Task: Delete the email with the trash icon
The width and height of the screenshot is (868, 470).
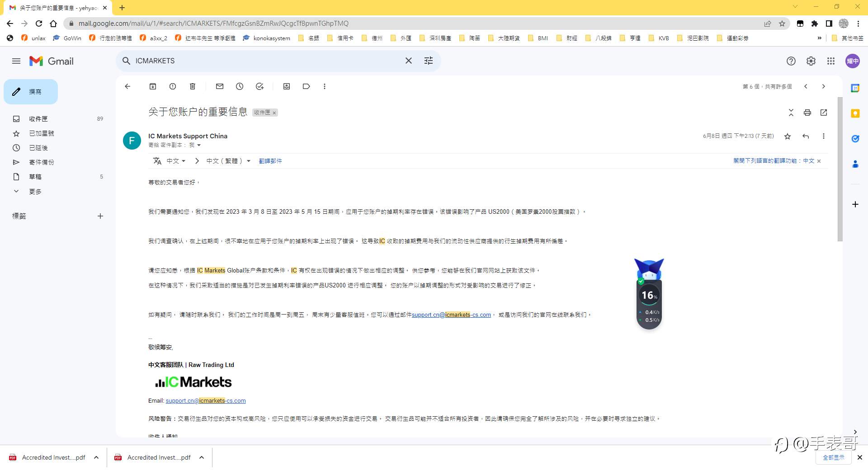Action: coord(192,86)
